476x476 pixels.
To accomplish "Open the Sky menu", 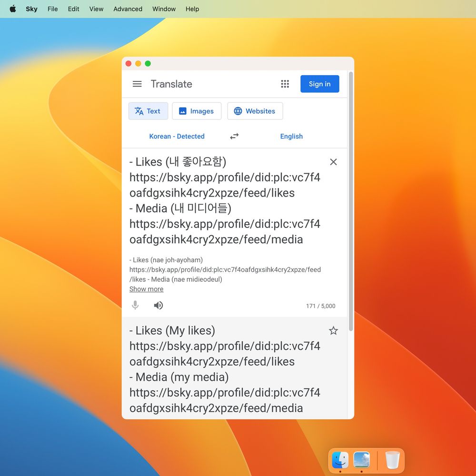I will pyautogui.click(x=31, y=9).
